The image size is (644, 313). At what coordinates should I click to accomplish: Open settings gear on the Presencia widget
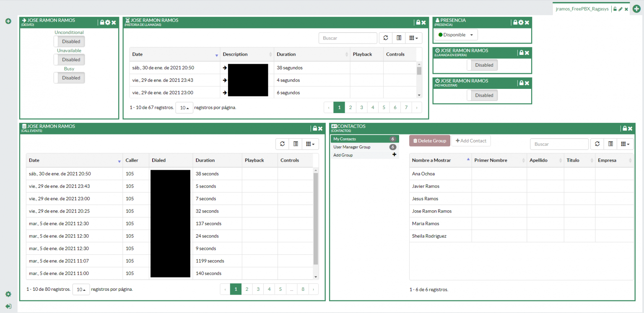pos(521,22)
